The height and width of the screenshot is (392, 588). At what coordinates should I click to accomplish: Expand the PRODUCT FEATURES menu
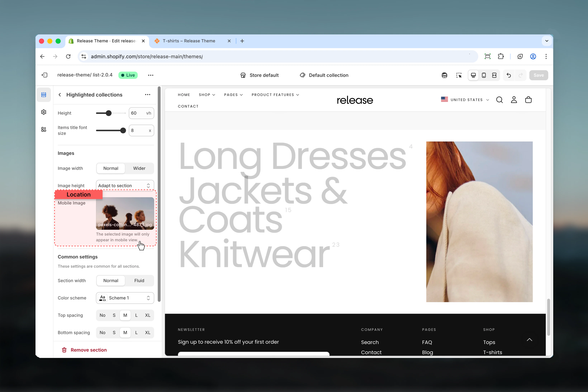pos(275,95)
